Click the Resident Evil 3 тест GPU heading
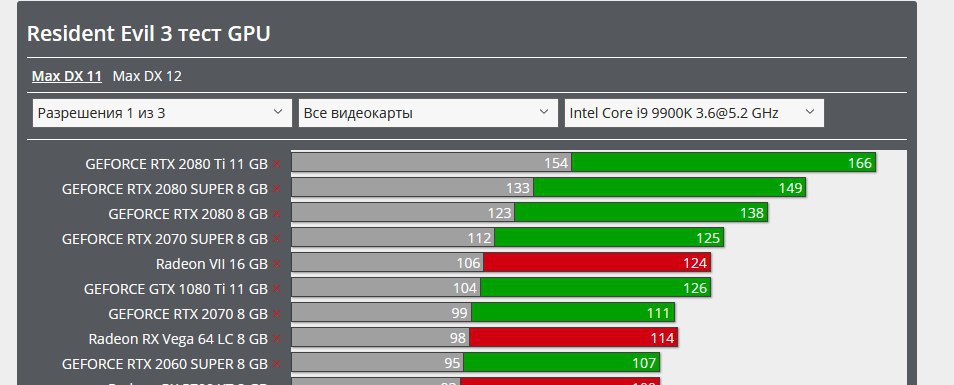The height and width of the screenshot is (385, 954). click(x=148, y=33)
